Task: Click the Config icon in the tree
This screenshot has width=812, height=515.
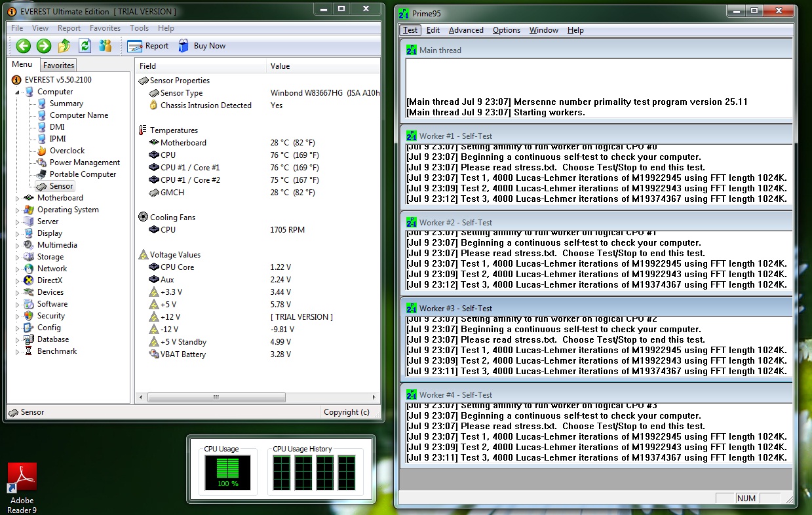Action: click(29, 328)
